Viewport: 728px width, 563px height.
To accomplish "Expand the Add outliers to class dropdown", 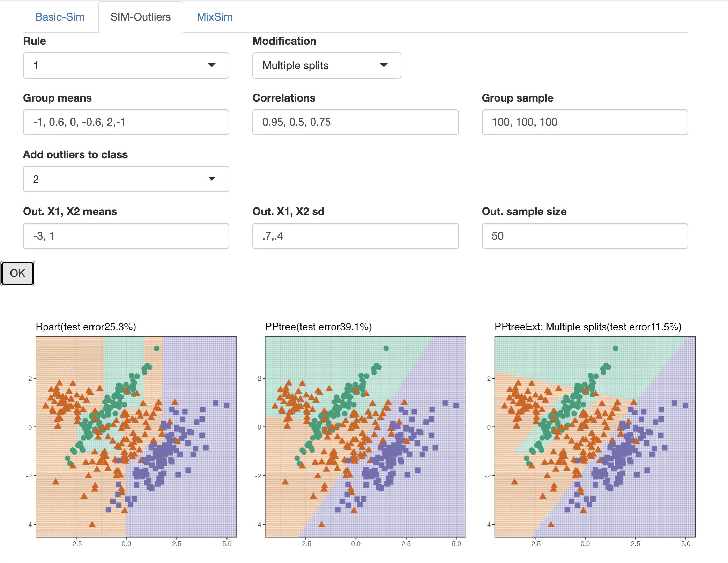I will point(126,179).
